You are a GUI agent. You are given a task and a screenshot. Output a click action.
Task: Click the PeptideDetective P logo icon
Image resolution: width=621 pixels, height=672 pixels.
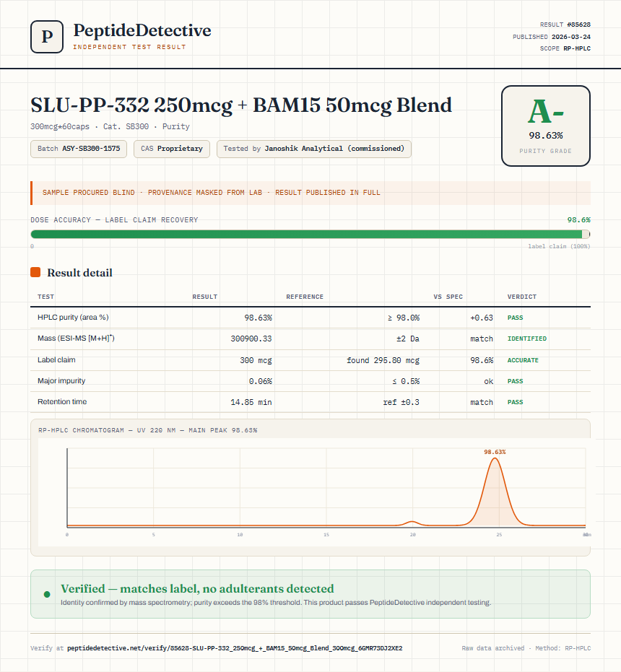pos(47,37)
